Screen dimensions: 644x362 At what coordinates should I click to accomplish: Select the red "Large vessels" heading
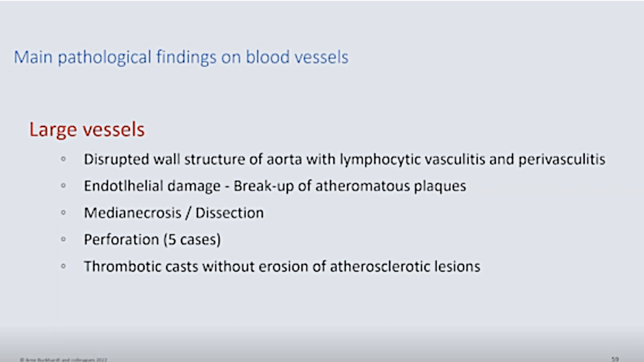point(87,130)
